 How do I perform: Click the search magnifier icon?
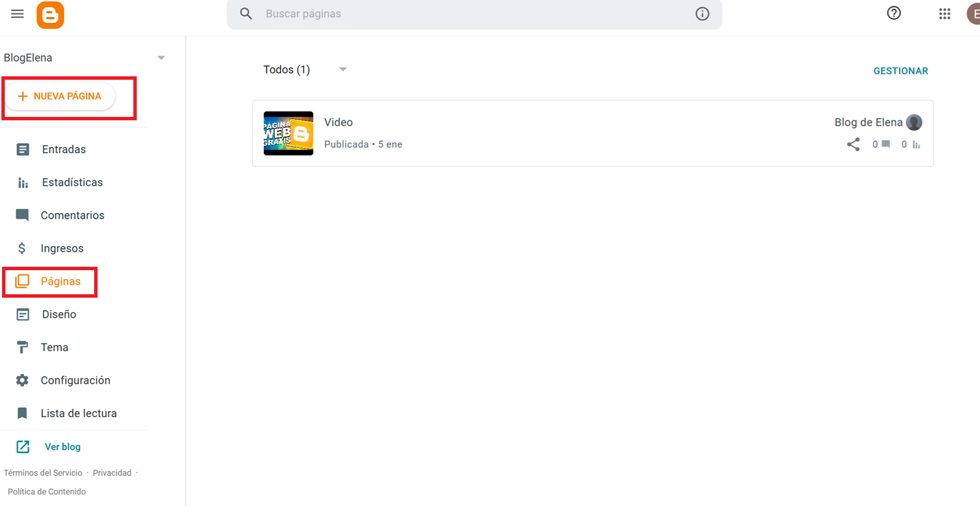[x=246, y=14]
